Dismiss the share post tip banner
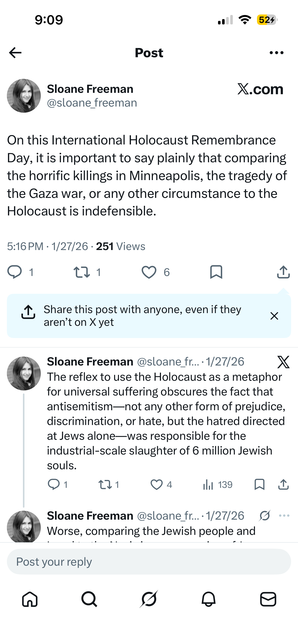 point(274,316)
